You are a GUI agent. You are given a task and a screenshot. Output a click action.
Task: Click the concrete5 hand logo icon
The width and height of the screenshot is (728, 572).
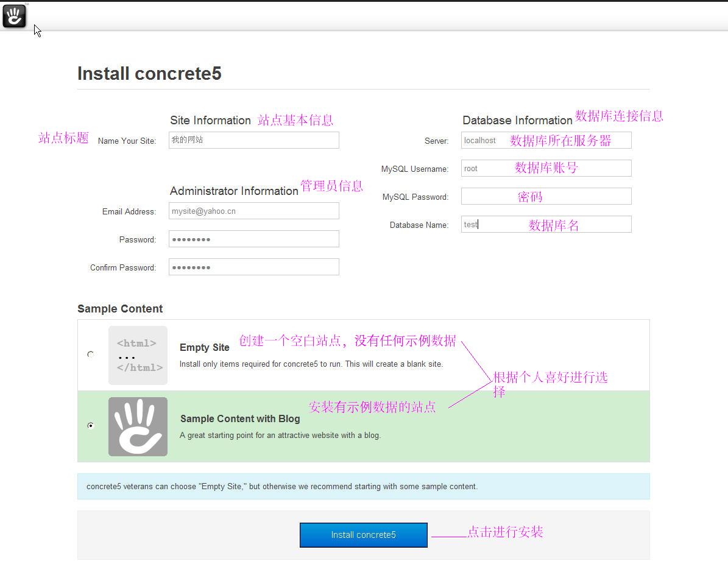(x=14, y=16)
